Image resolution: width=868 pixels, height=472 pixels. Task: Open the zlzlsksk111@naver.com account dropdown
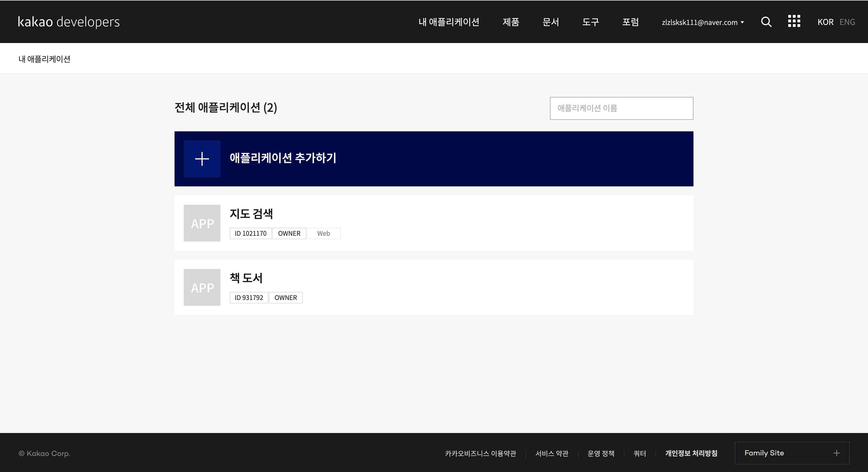click(x=703, y=22)
